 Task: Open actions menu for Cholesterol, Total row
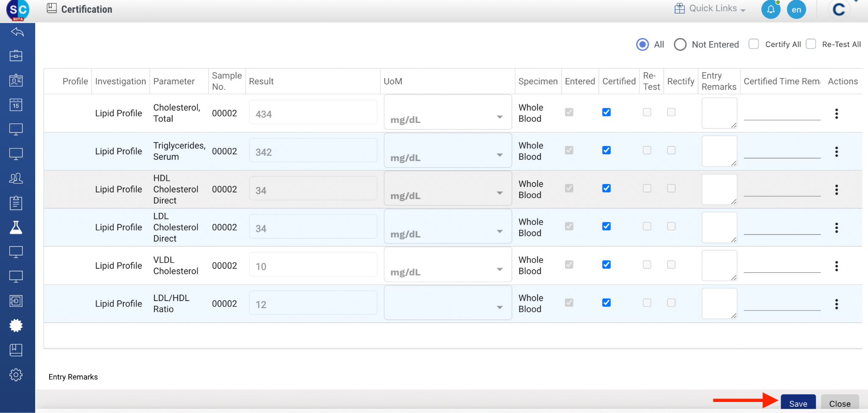pos(836,114)
